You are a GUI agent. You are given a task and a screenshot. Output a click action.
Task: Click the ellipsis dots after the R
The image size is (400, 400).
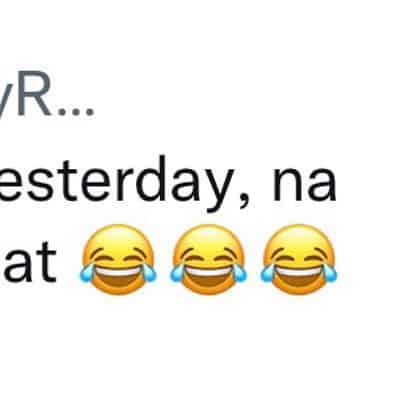pos(75,112)
